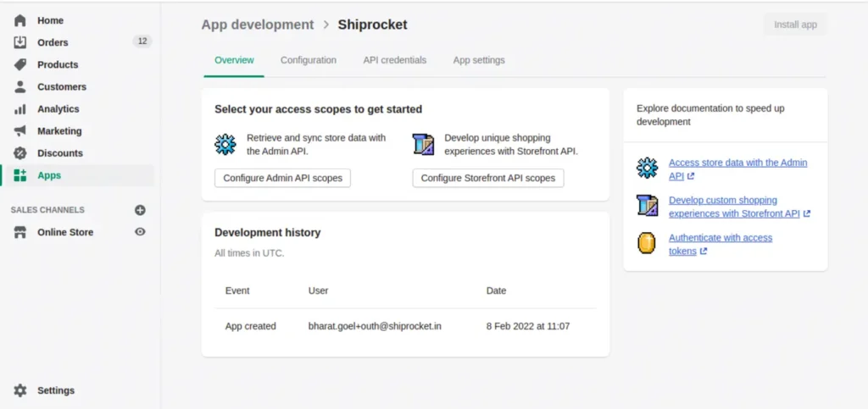Click the Settings gear icon

pos(20,390)
